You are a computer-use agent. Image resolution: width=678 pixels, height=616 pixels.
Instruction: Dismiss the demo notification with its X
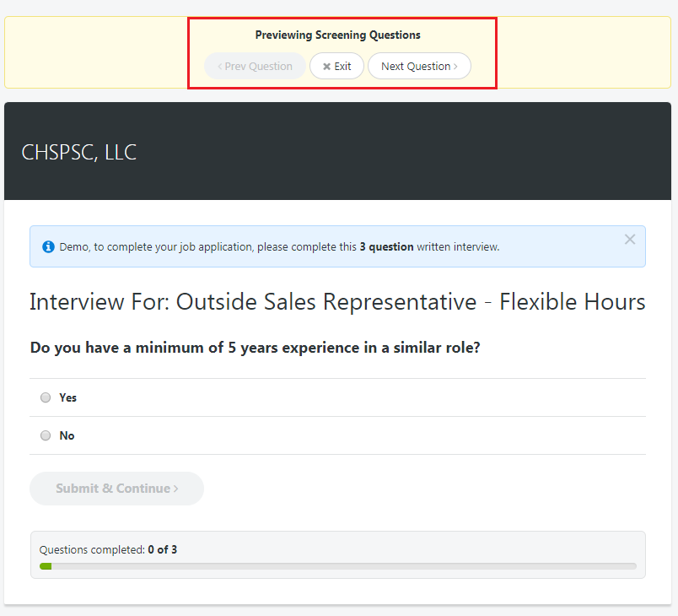pyautogui.click(x=630, y=239)
